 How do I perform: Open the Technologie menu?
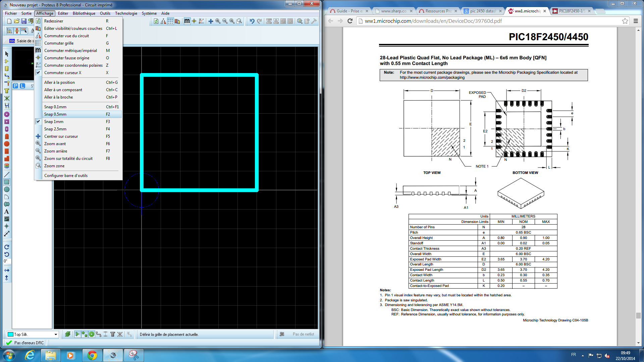click(126, 13)
